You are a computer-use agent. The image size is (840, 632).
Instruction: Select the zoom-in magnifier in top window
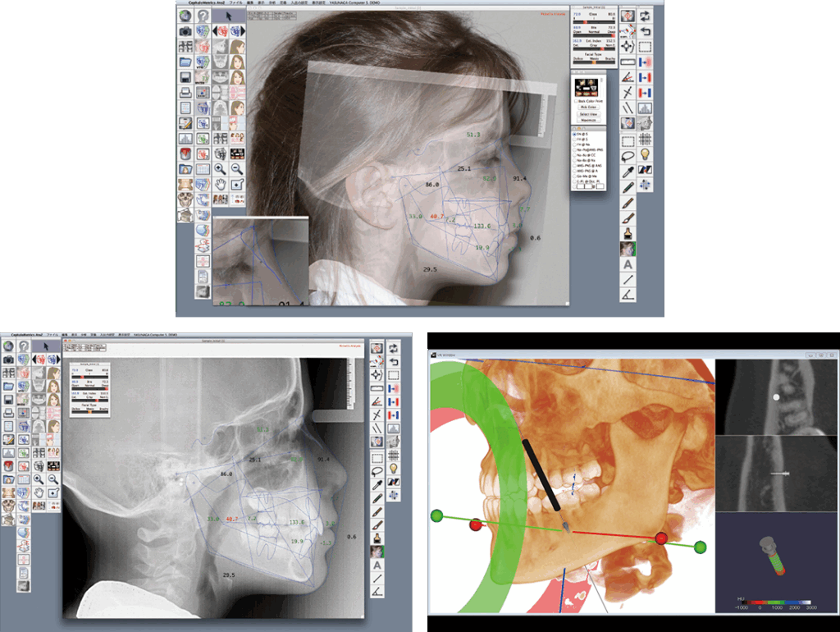[x=221, y=169]
